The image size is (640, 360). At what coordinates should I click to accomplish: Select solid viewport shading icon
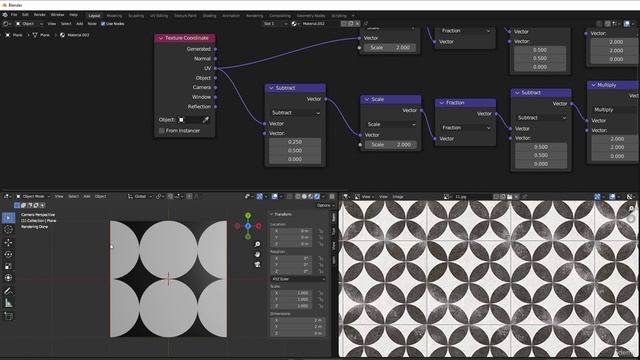[x=304, y=197]
